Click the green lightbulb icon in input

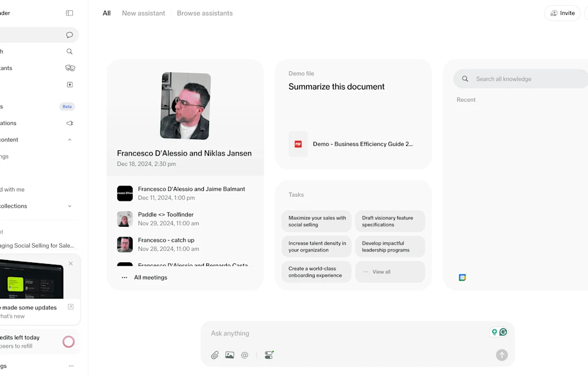(494, 332)
